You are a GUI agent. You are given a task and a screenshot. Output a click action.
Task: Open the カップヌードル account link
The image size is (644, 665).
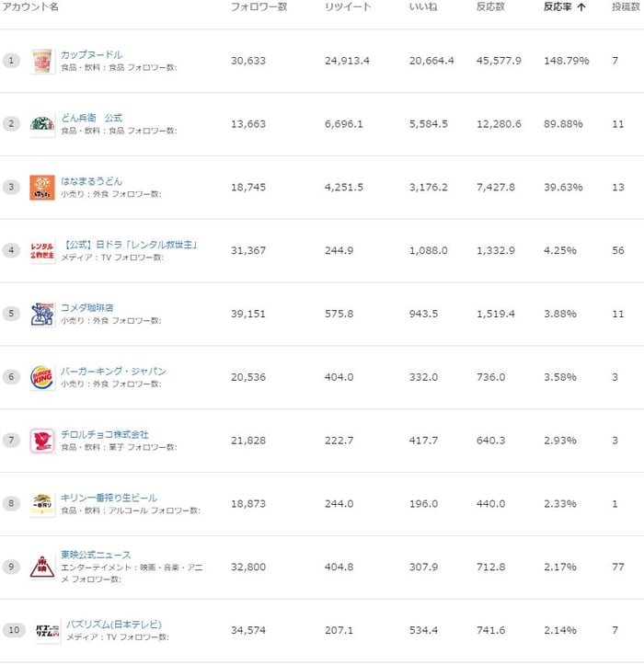tap(91, 54)
